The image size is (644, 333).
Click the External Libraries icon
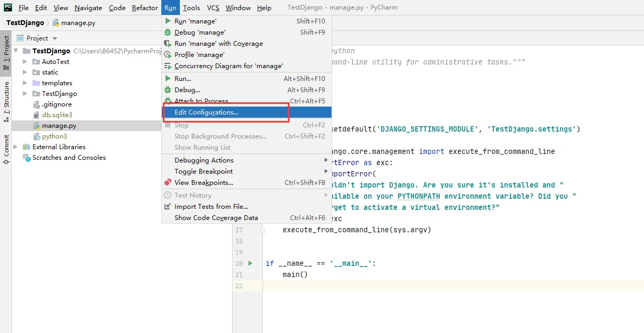pyautogui.click(x=26, y=147)
